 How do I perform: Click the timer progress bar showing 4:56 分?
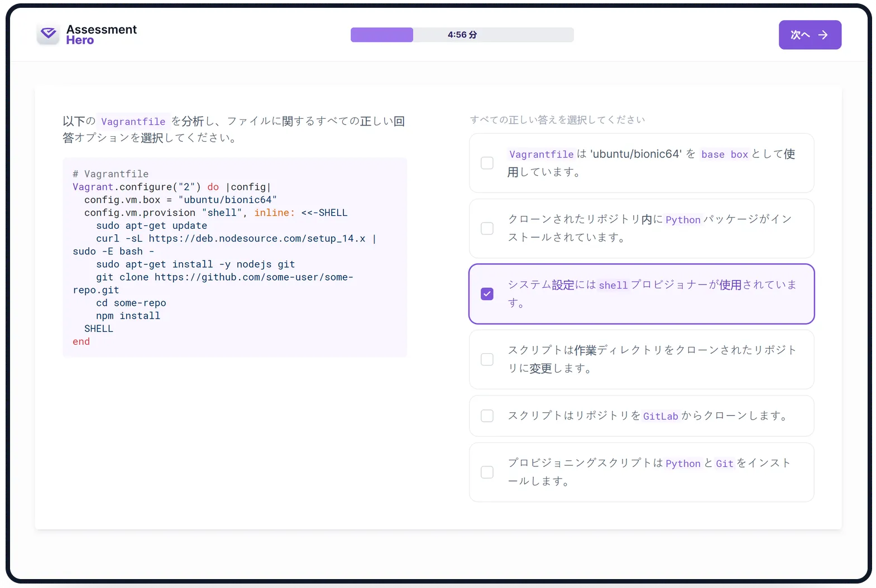click(x=462, y=35)
